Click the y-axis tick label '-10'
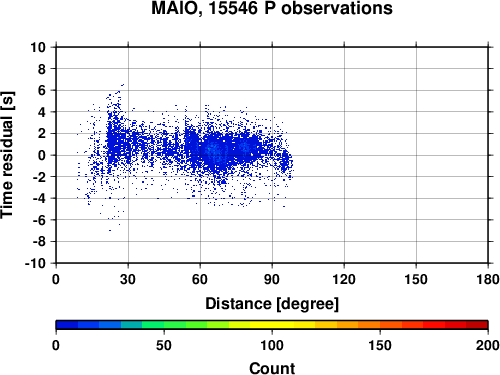This screenshot has width=500, height=375. point(36,263)
